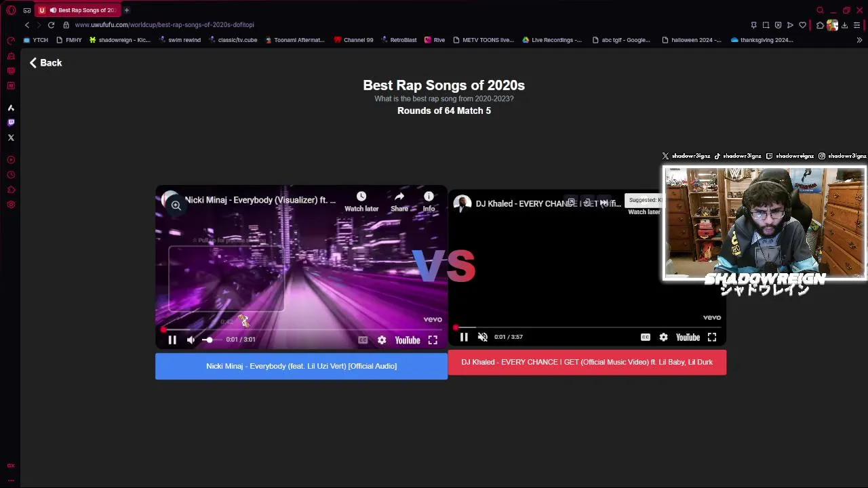Click the Nicki Minaj video title link
The image size is (868, 488).
[260, 200]
